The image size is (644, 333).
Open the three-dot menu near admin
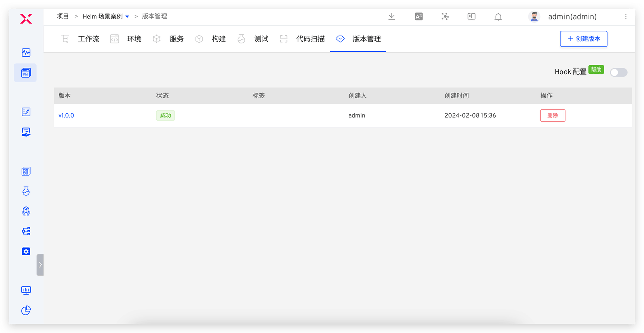(x=626, y=17)
